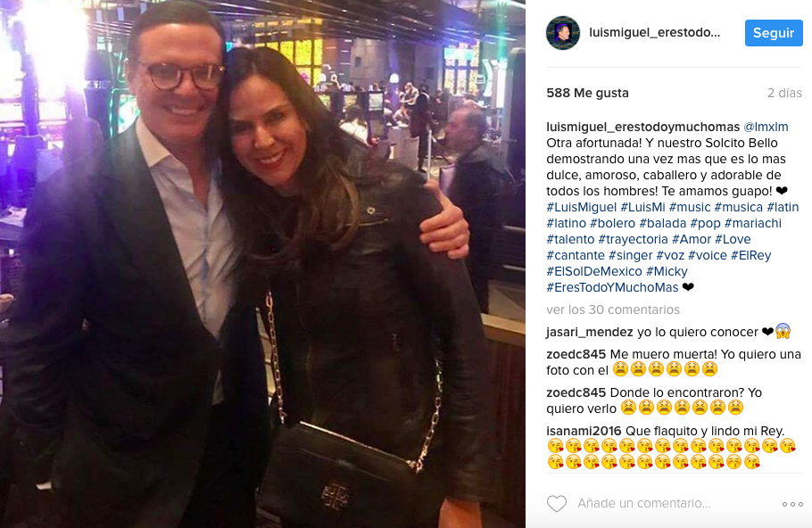Open the #EresTodoYMuchoMas hashtag
The height and width of the screenshot is (528, 812).
click(612, 287)
